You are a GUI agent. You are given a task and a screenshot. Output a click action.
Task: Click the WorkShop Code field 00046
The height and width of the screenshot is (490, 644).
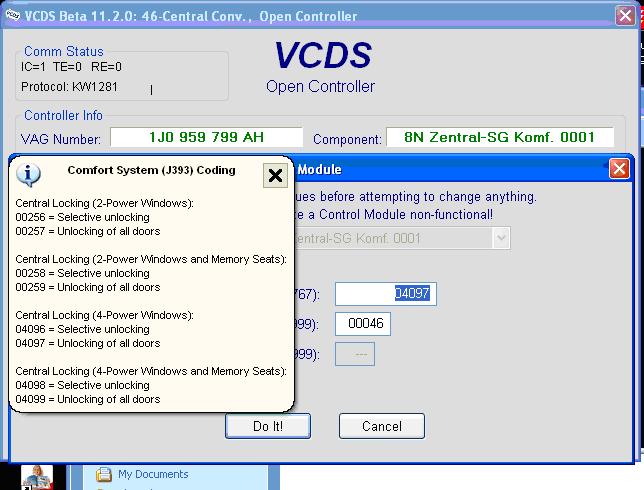point(363,324)
